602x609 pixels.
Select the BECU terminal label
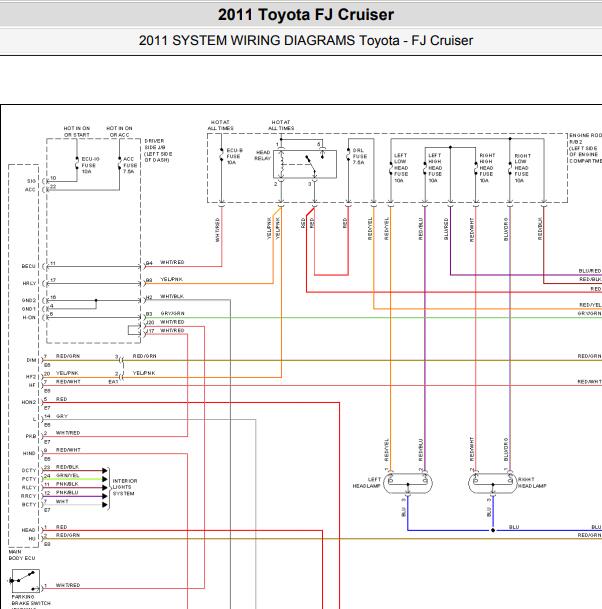28,266
